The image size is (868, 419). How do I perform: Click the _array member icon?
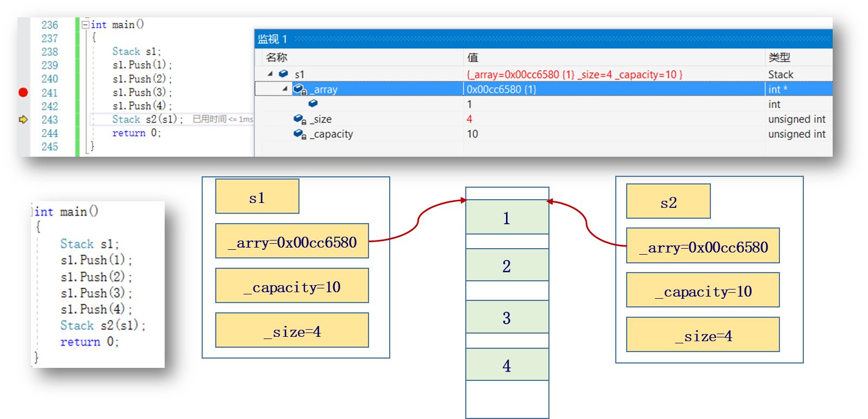[300, 89]
